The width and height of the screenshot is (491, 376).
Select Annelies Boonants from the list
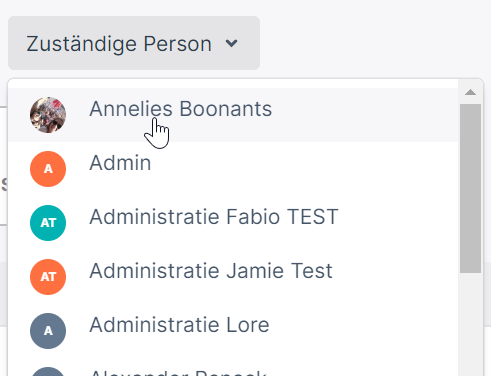point(233,115)
